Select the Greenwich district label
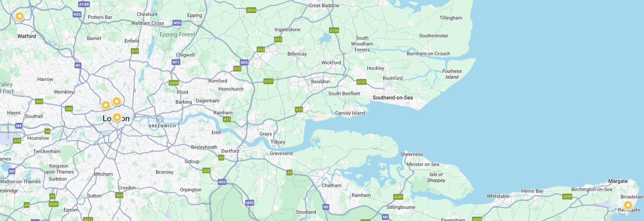 click(x=162, y=126)
